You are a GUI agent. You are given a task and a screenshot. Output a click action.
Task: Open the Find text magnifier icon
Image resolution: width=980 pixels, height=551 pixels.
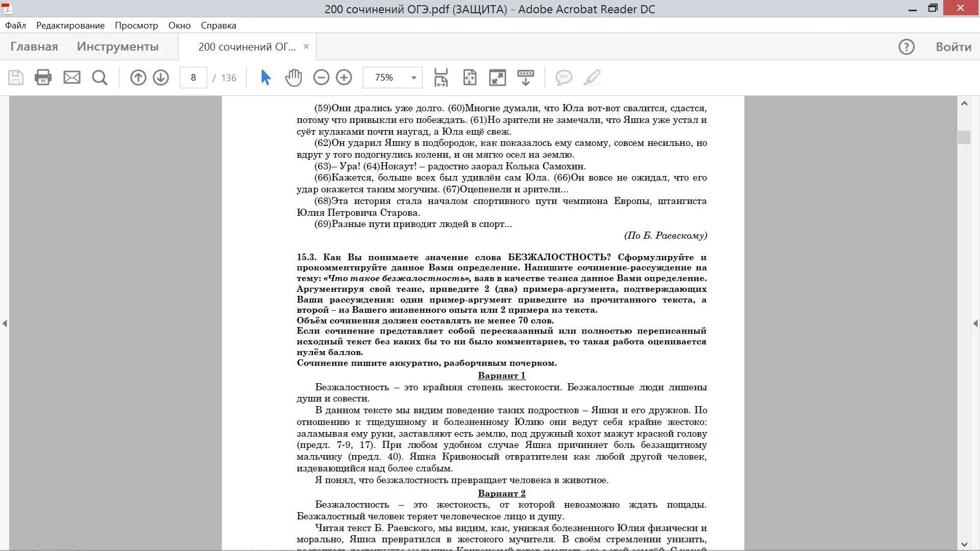(100, 78)
